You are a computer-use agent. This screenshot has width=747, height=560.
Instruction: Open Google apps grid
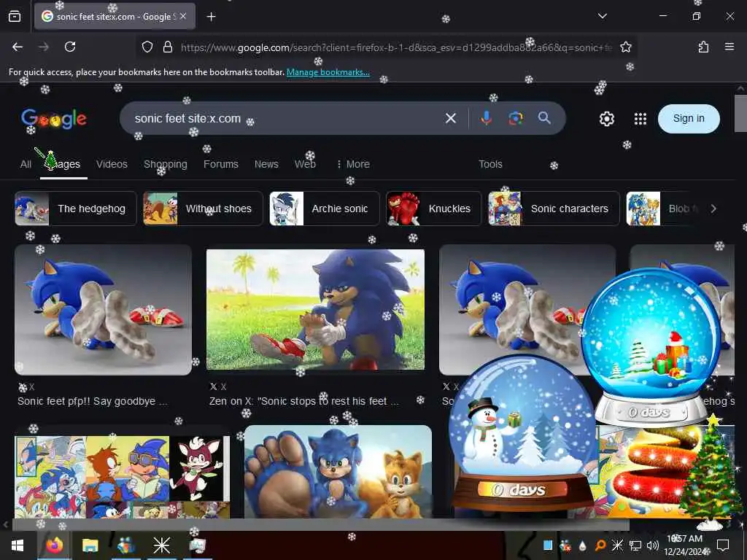point(640,119)
